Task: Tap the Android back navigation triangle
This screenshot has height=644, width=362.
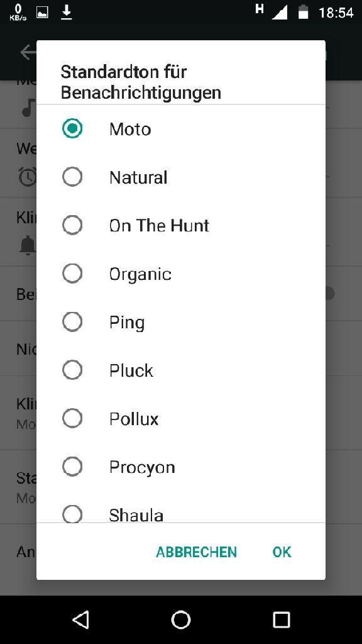Action: (x=80, y=619)
